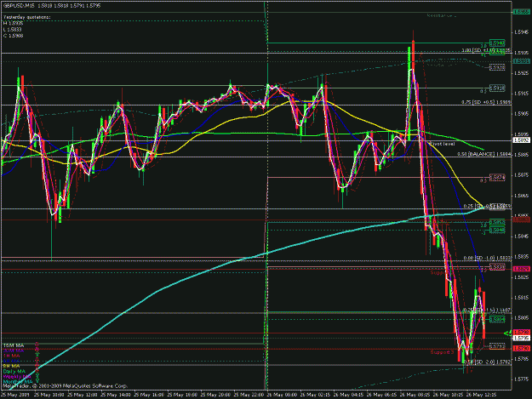532x399 pixels.
Task: Click the 1.5775 price scale value
Action: tap(521, 379)
